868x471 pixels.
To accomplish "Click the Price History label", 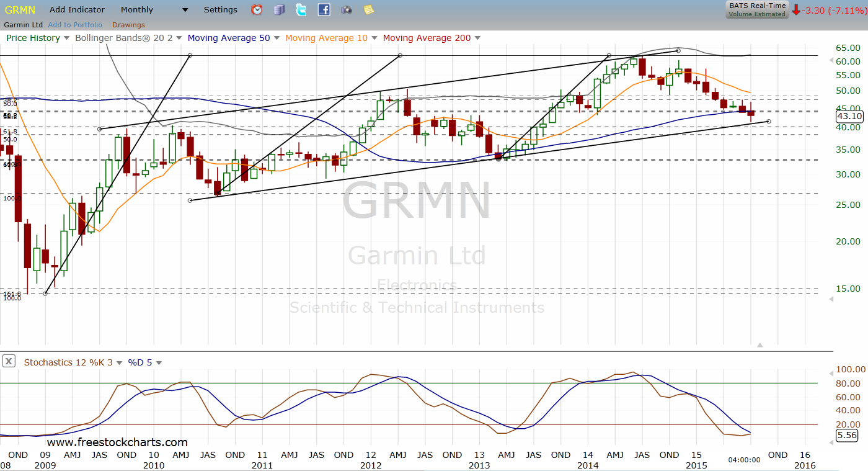I will 33,38.
